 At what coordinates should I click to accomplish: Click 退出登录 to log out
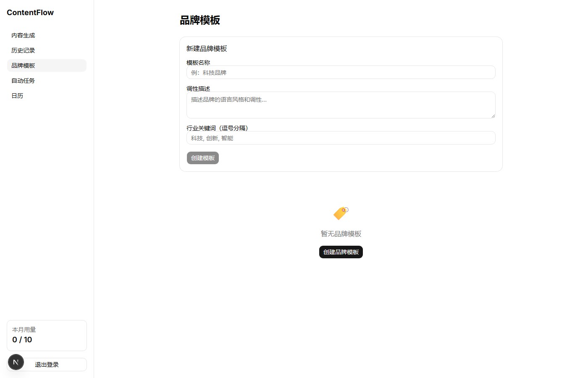tap(46, 364)
